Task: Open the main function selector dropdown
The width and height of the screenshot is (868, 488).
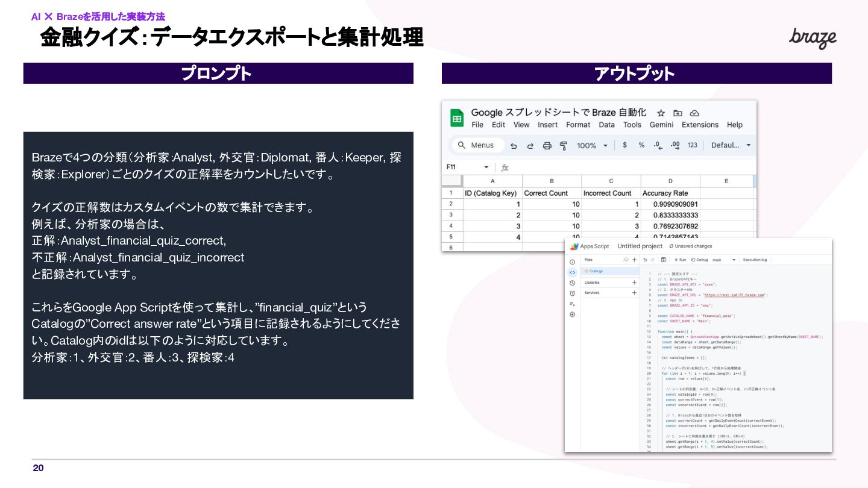Action: click(x=724, y=260)
